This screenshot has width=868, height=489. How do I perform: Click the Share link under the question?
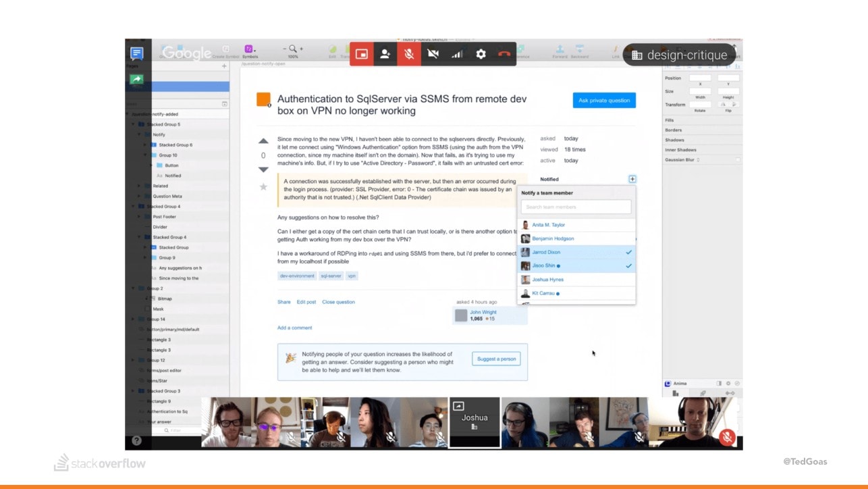point(284,302)
